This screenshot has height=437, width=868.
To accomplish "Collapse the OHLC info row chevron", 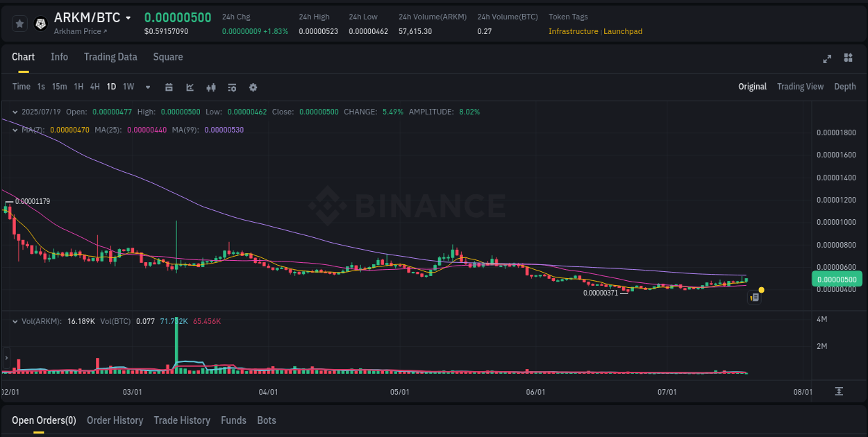I will 15,112.
